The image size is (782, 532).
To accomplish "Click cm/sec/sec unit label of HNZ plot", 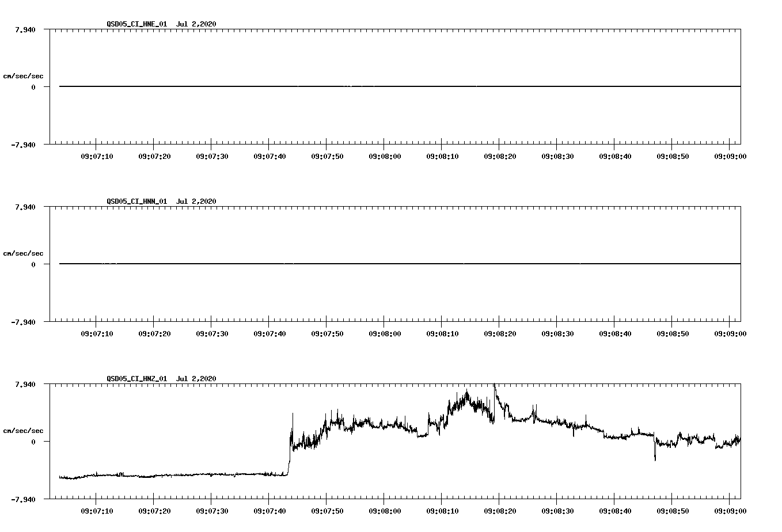I will pos(23,431).
